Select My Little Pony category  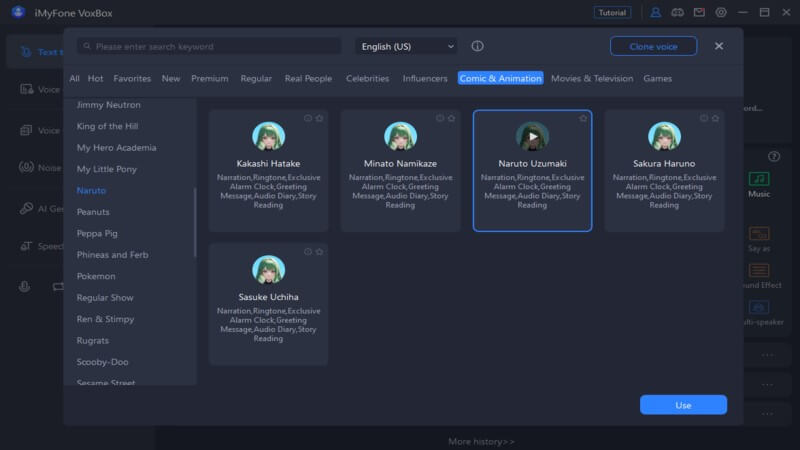(107, 169)
